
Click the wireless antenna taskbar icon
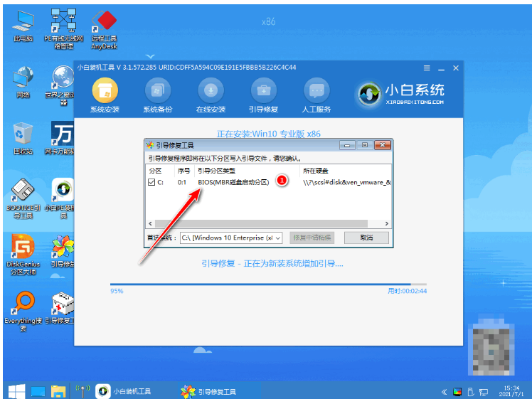click(83, 391)
